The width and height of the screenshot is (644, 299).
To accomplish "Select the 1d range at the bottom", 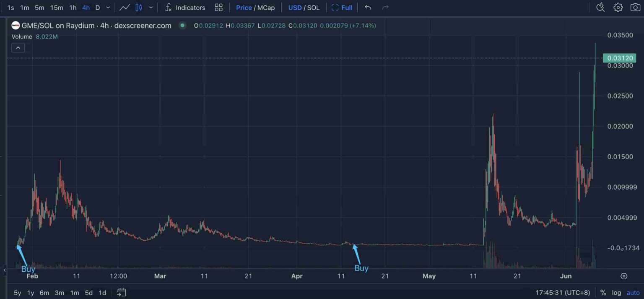I will coord(102,293).
